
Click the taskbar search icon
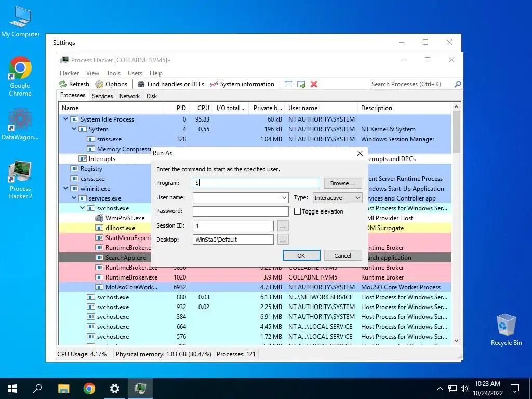(x=37, y=389)
